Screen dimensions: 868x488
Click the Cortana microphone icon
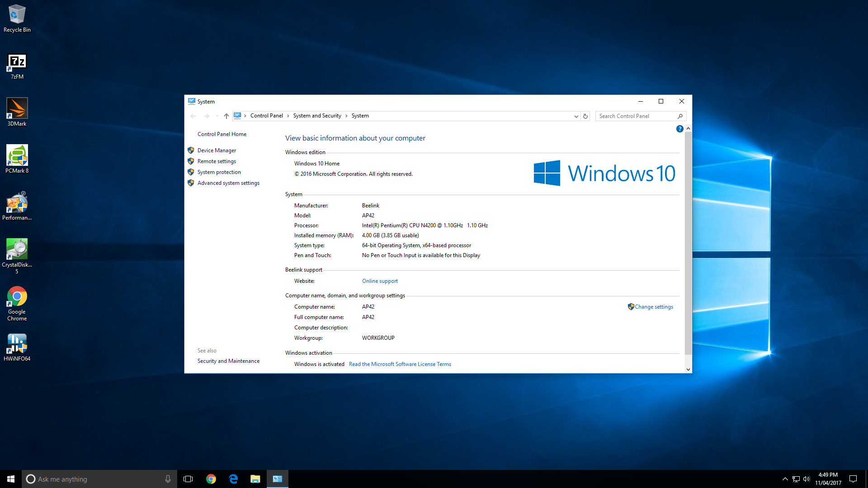click(168, 479)
